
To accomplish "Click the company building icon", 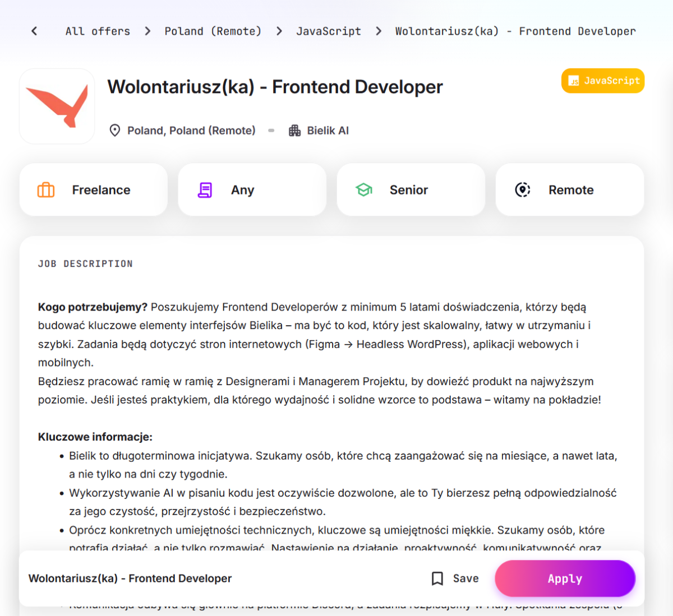I will pyautogui.click(x=294, y=131).
